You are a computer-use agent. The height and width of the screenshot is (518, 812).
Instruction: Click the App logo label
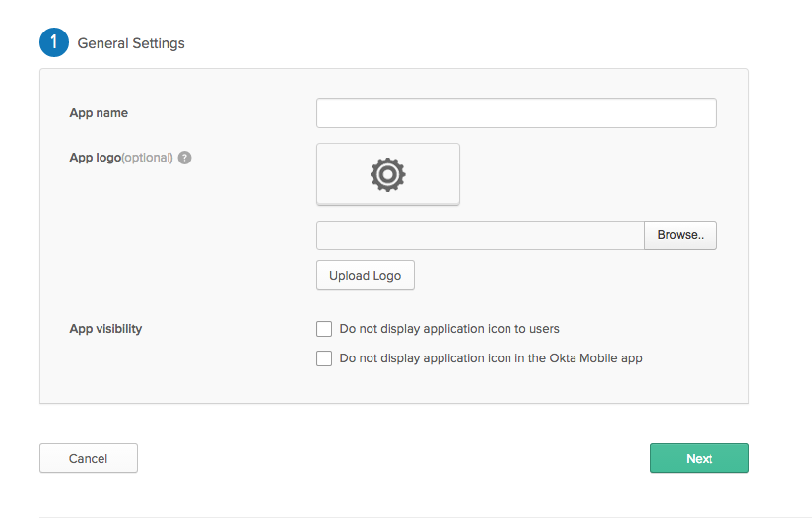pos(96,158)
